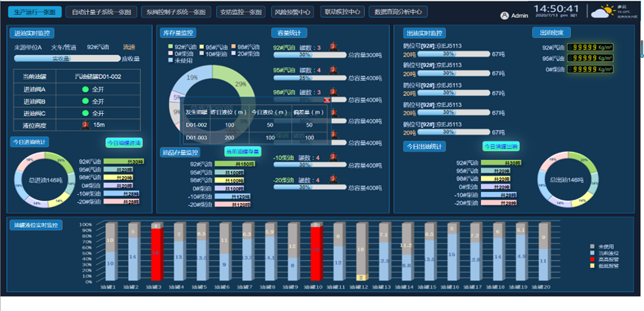The image size is (644, 311).
Task: Switch to 安防监控一张图 tab
Action: [242, 13]
